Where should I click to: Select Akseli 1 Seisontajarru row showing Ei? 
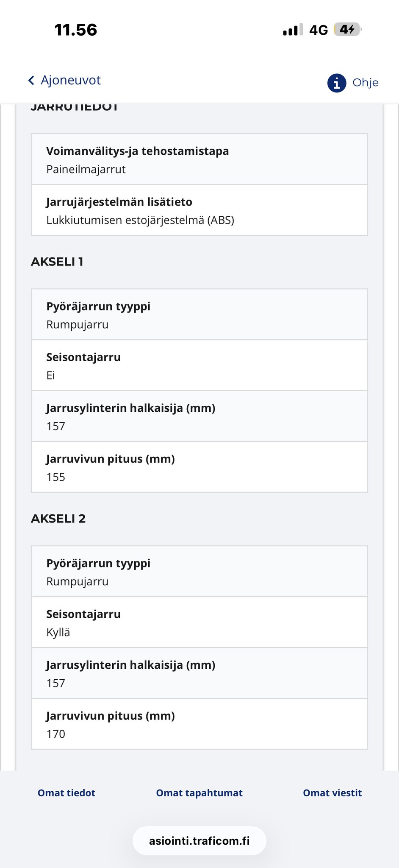pyautogui.click(x=199, y=366)
